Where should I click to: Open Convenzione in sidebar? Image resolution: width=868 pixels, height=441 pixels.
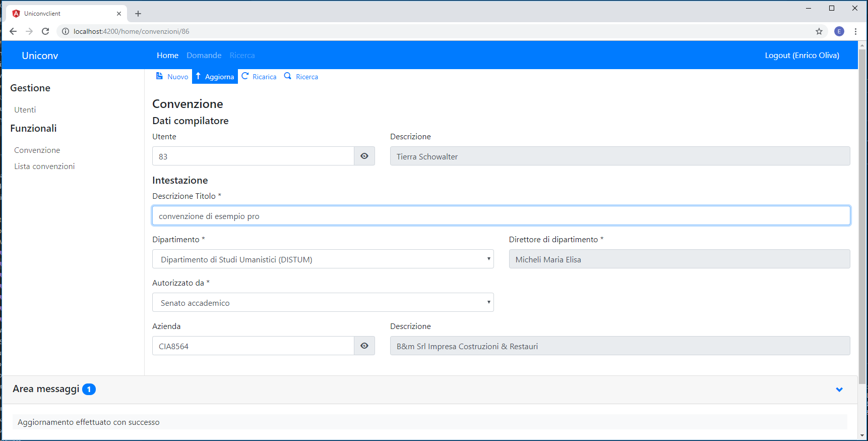[x=37, y=150]
